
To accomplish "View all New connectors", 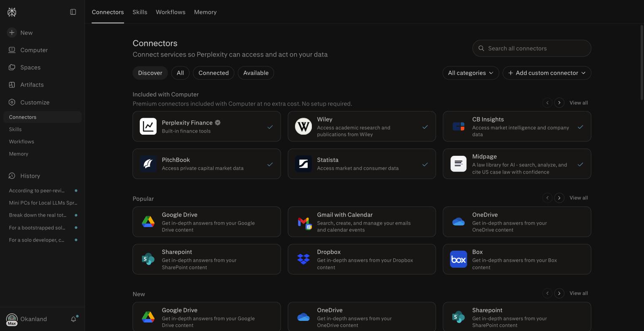I will click(579, 293).
